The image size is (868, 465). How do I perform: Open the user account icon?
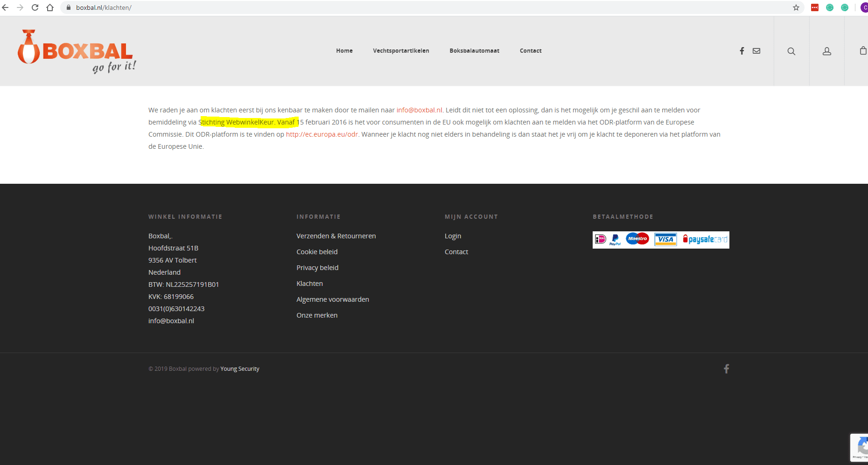(826, 51)
